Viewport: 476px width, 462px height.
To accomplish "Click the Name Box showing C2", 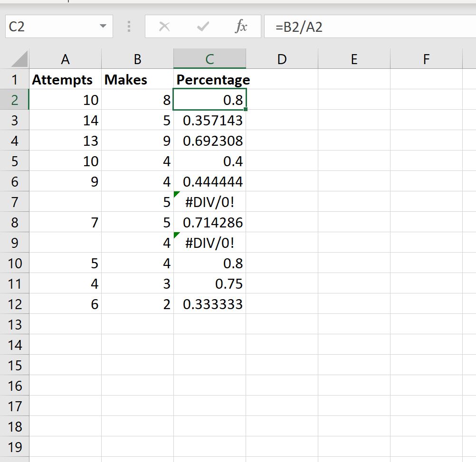I will tap(52, 27).
